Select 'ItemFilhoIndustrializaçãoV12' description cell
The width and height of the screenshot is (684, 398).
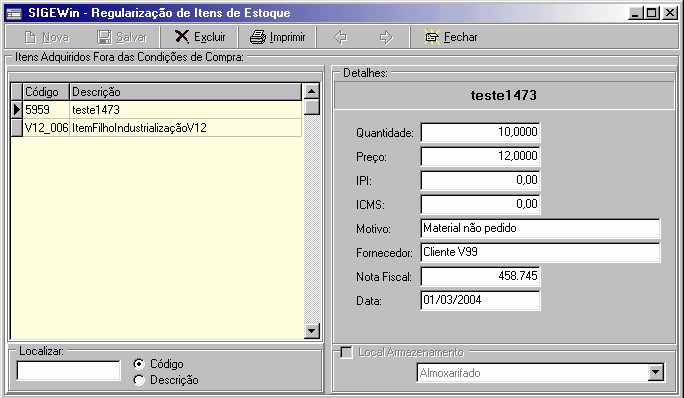coord(185,128)
